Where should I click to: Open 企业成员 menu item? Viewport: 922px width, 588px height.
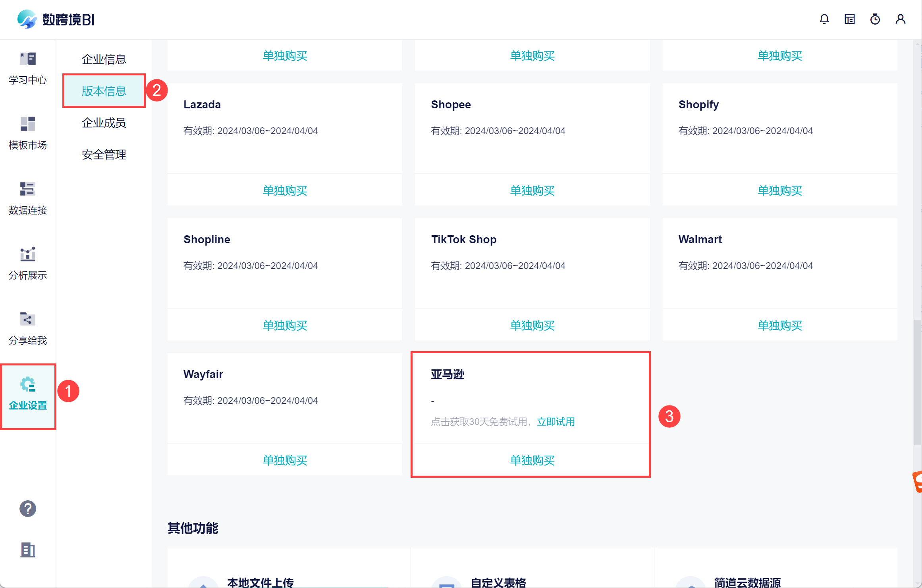[x=104, y=123]
